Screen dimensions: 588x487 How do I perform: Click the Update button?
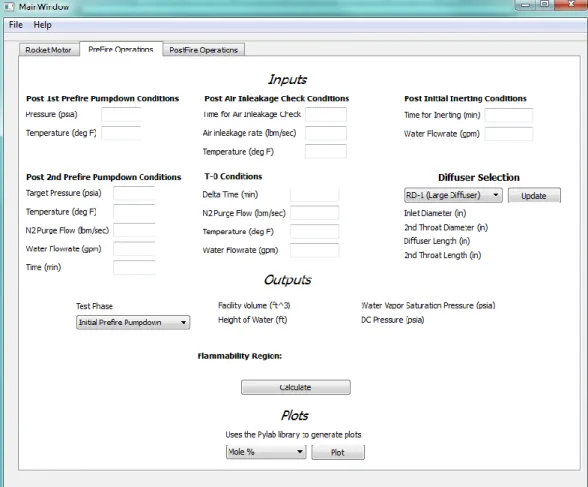[534, 196]
